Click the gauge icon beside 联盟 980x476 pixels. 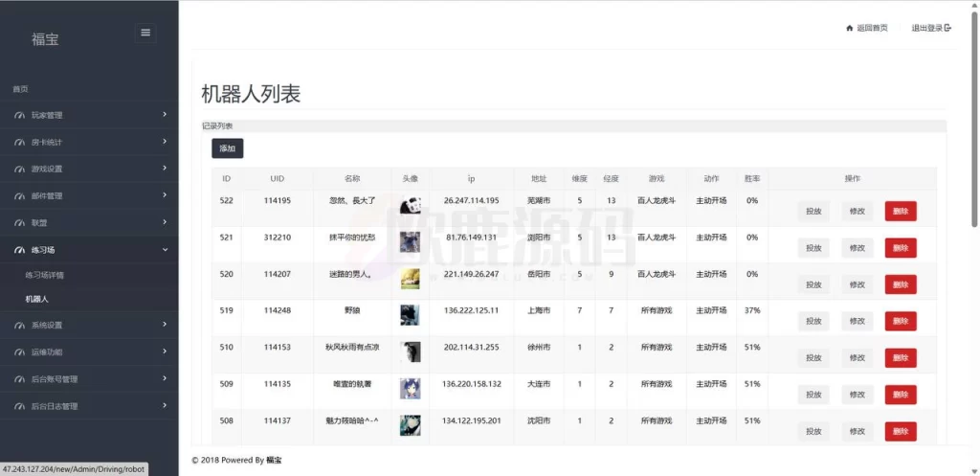pyautogui.click(x=19, y=222)
